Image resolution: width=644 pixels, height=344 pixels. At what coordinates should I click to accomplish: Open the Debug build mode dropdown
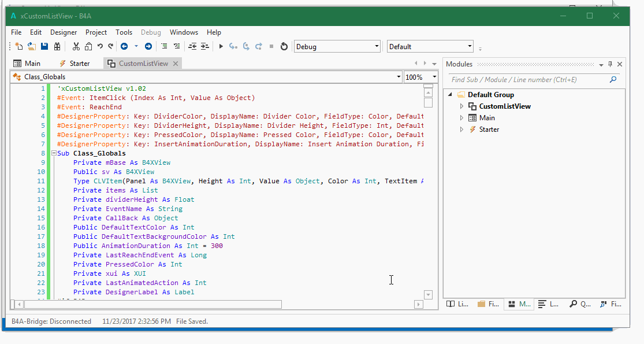377,47
